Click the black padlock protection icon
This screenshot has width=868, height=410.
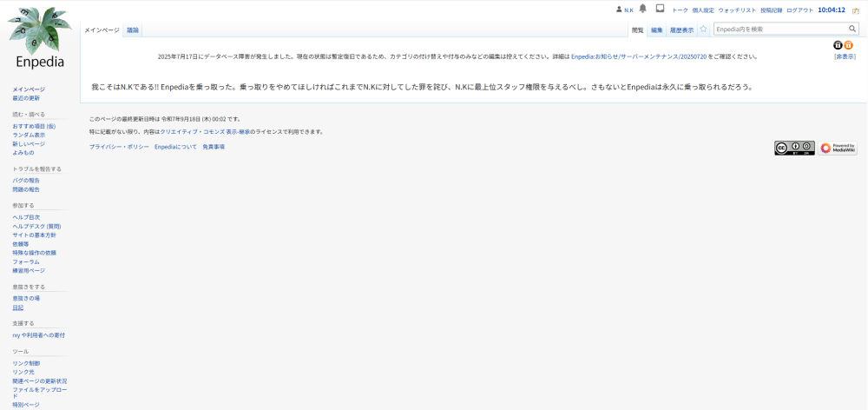coord(838,45)
